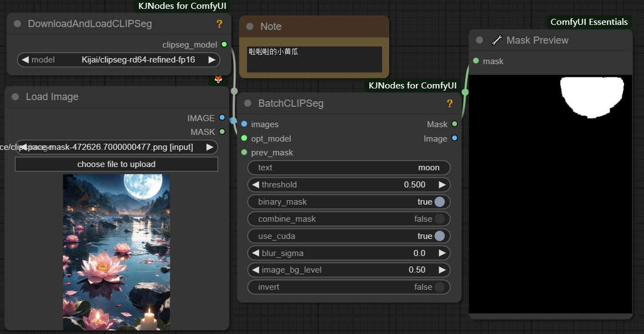Collapse the Mask Preview node dot
The image size is (644, 334).
480,40
